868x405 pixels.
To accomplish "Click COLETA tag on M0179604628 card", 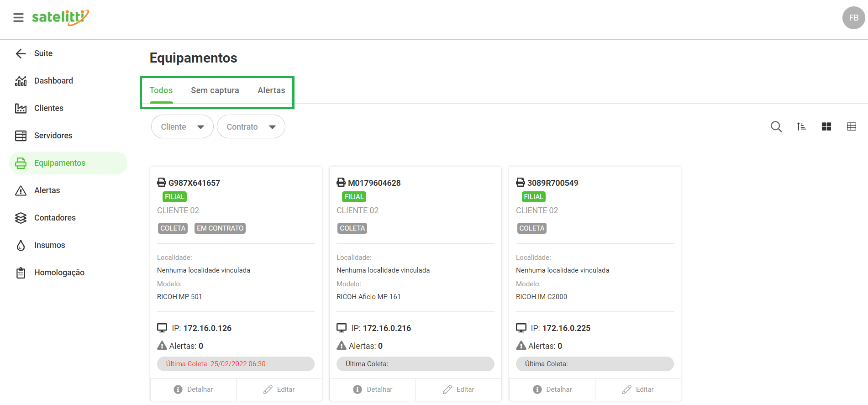I will (352, 228).
